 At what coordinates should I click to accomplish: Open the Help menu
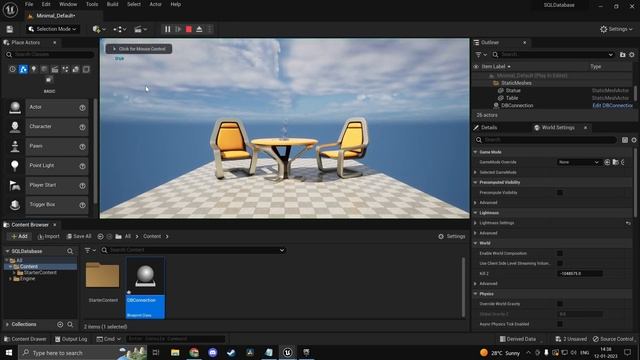[x=176, y=4]
